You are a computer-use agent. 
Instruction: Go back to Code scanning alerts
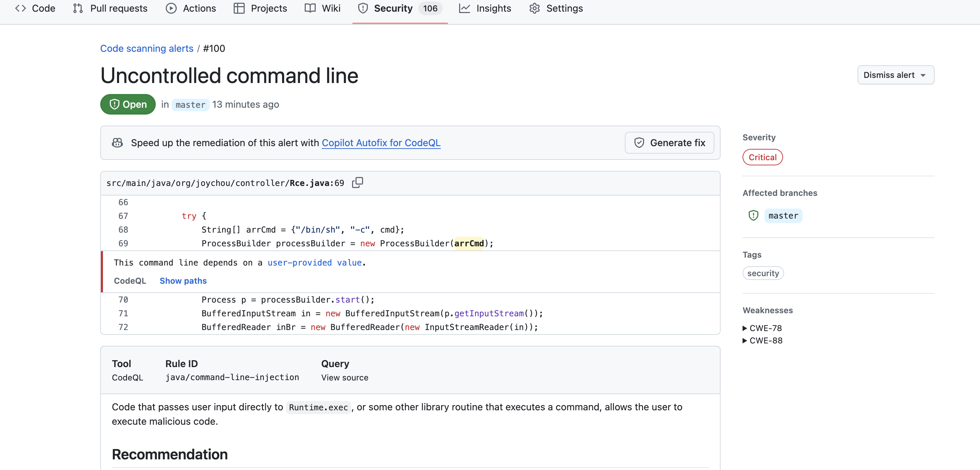pyautogui.click(x=147, y=48)
